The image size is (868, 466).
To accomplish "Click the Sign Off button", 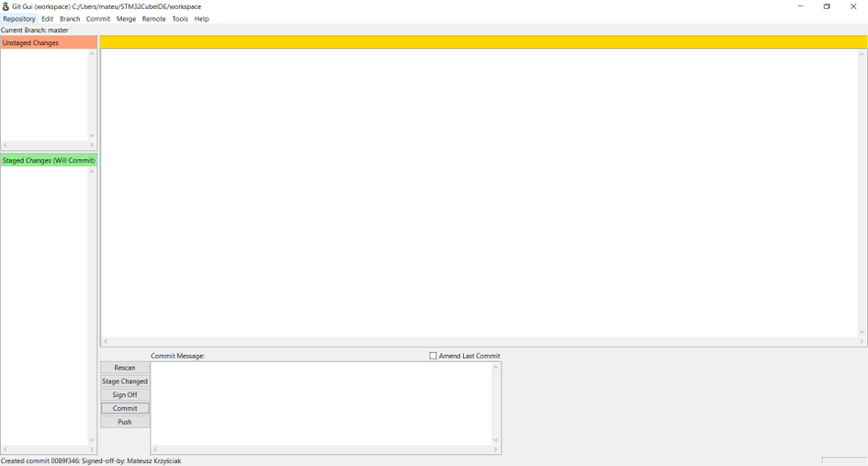I will 125,395.
